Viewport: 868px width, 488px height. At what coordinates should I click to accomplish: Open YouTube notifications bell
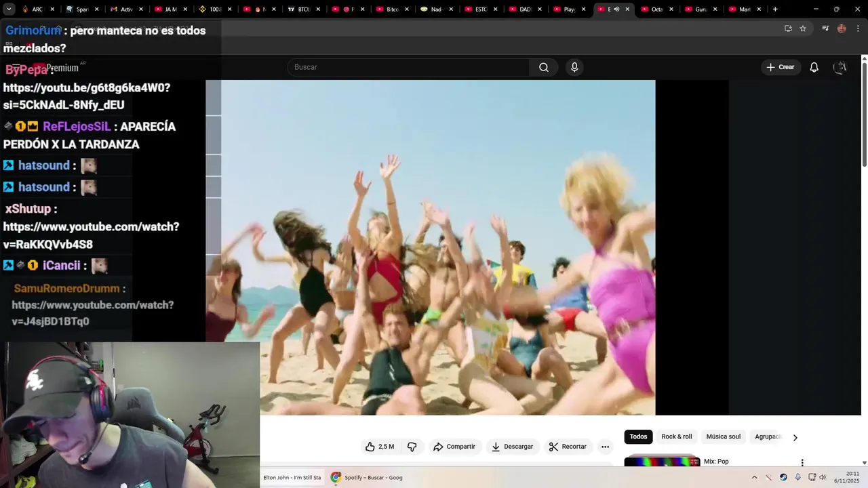point(814,67)
